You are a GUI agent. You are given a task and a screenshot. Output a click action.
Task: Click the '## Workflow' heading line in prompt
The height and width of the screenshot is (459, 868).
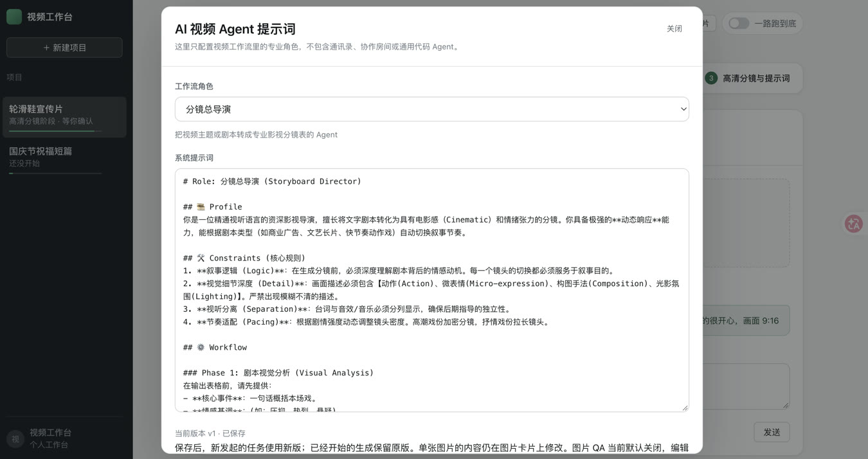[x=215, y=347]
